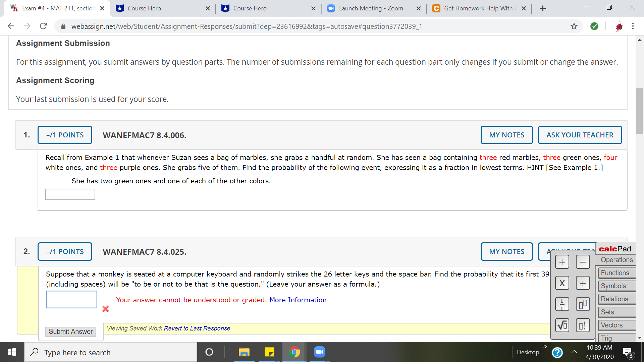Viewport: 644px width, 362px height.
Task: Click the division icon on the calcPad
Action: point(583,283)
